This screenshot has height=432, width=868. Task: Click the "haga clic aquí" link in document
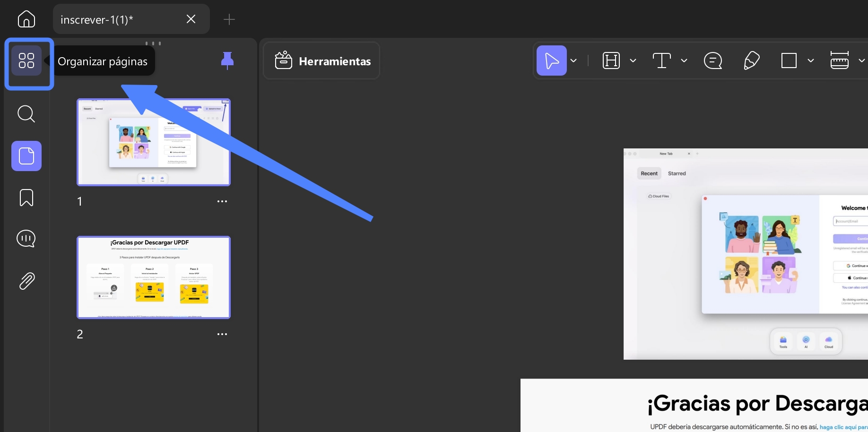pyautogui.click(x=844, y=427)
